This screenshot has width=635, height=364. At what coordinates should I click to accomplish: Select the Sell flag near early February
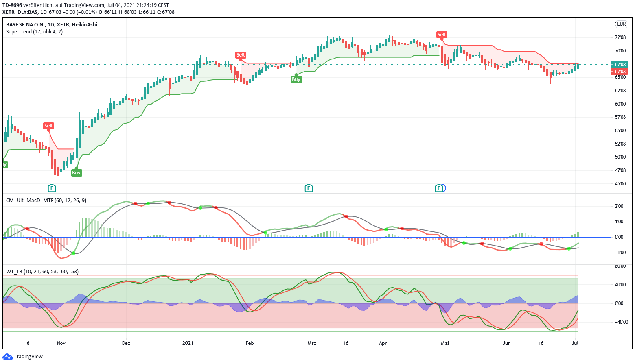(x=241, y=54)
